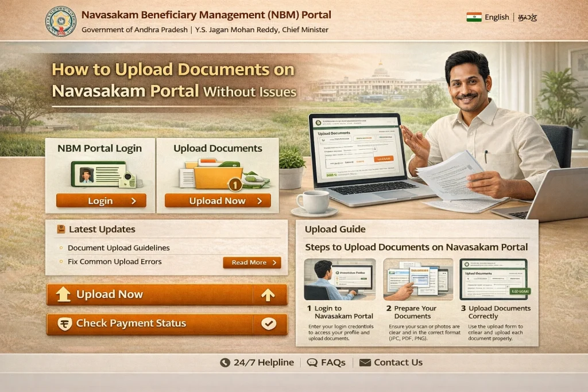Screen dimensions: 588x392
Task: Click the Upload Guide heading
Action: (x=335, y=229)
